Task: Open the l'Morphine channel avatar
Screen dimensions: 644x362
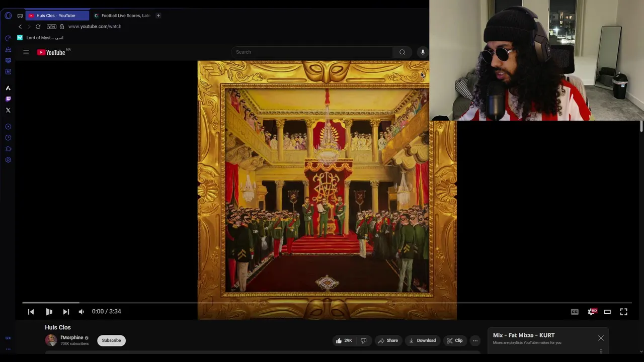Action: [51, 340]
